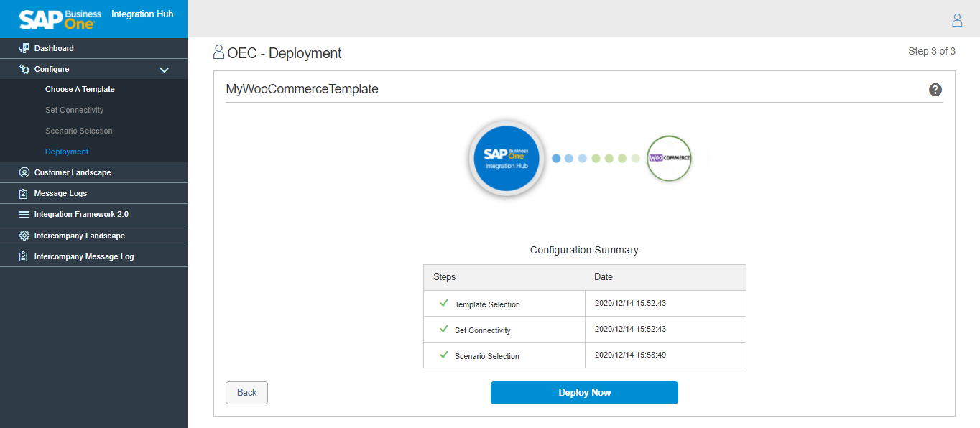Click the user profile icon in header

click(956, 20)
